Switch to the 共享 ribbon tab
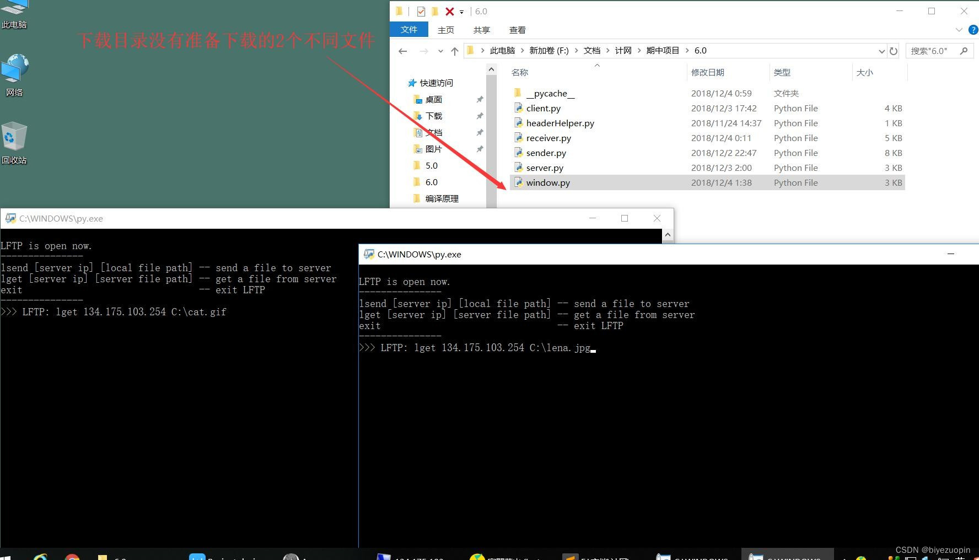This screenshot has height=560, width=979. click(x=482, y=30)
